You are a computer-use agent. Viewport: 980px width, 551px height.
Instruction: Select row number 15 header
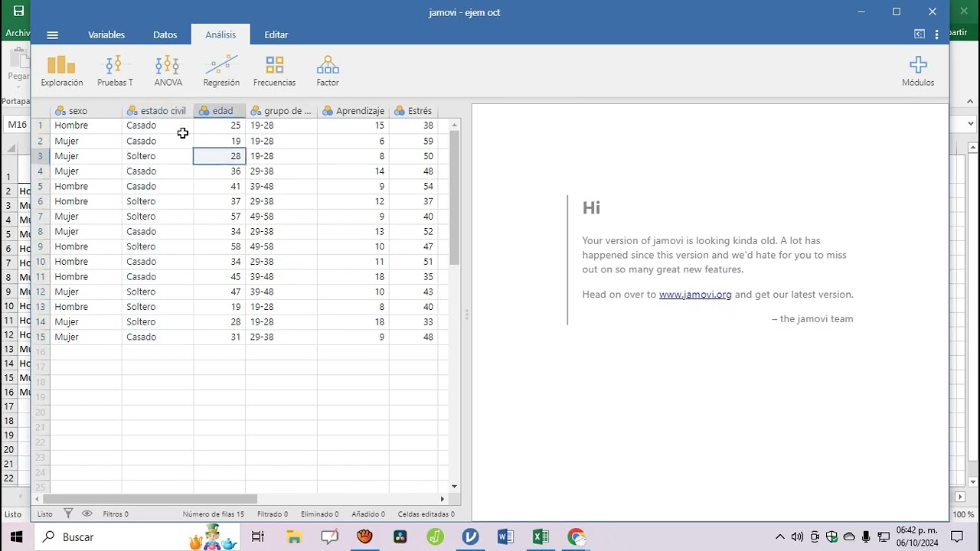tap(41, 337)
